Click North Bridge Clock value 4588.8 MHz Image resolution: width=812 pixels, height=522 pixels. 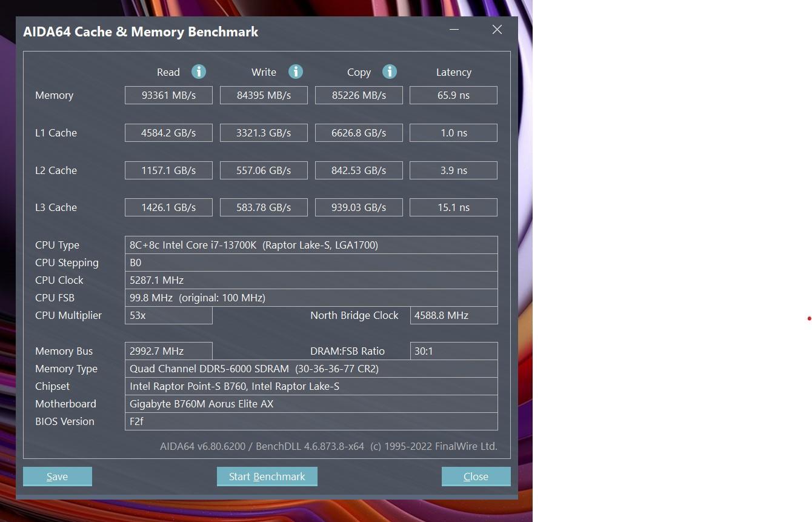click(454, 315)
